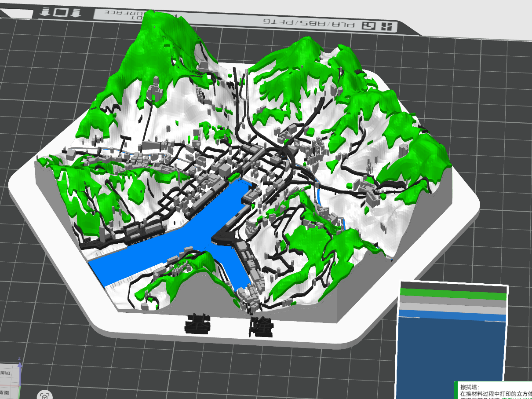
Task: Click the perspective view cube icon
Action: point(45,395)
